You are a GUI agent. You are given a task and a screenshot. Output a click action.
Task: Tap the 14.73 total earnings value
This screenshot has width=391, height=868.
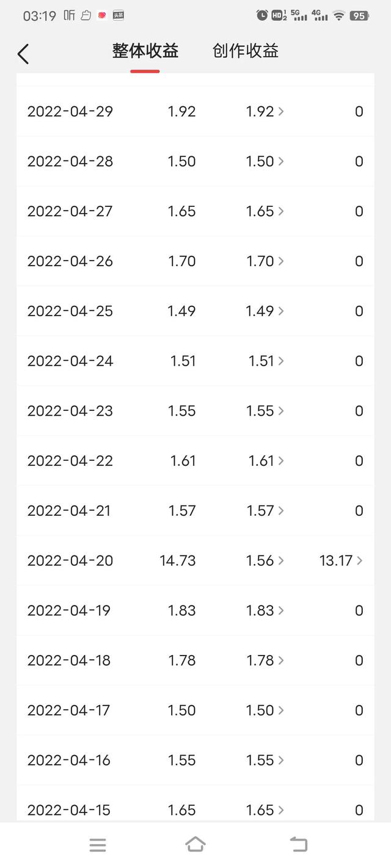tap(178, 560)
